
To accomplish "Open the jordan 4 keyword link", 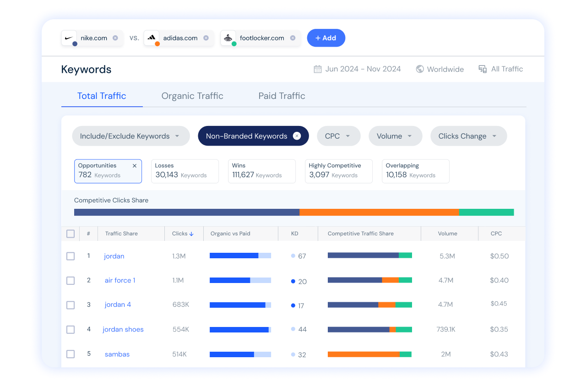I will (118, 305).
